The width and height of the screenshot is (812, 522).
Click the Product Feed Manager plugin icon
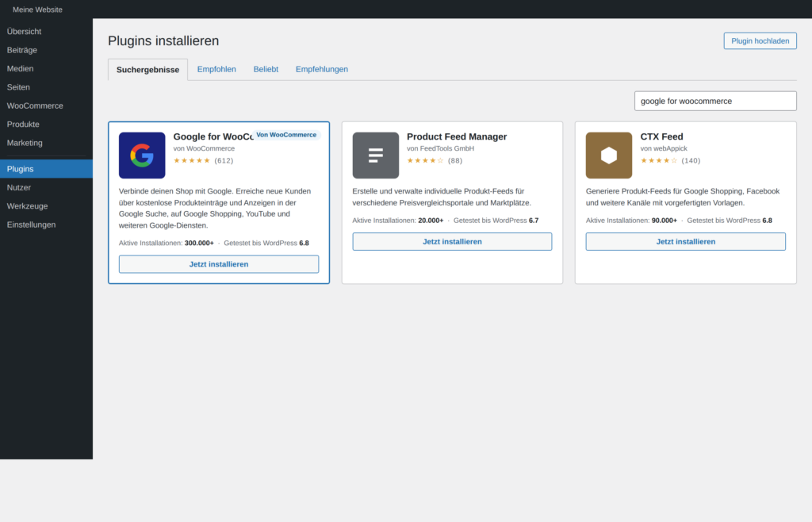[375, 155]
